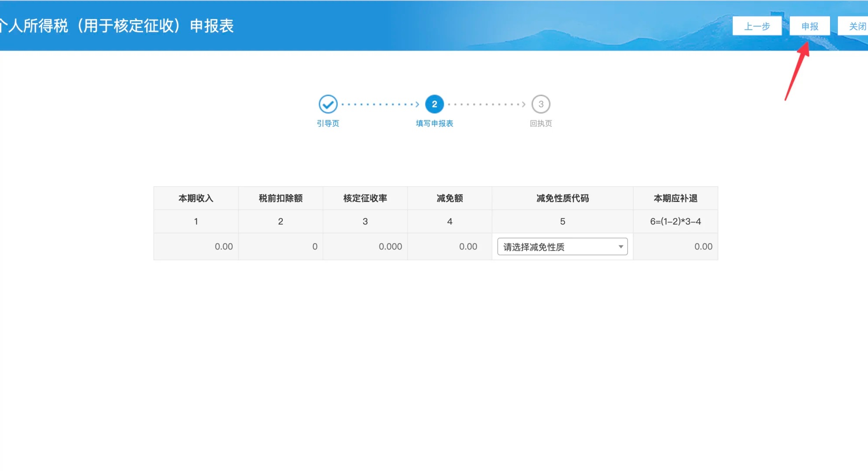Viewport: 868px width, 471px height.
Task: Click the page title 申报表
Action: click(x=212, y=26)
